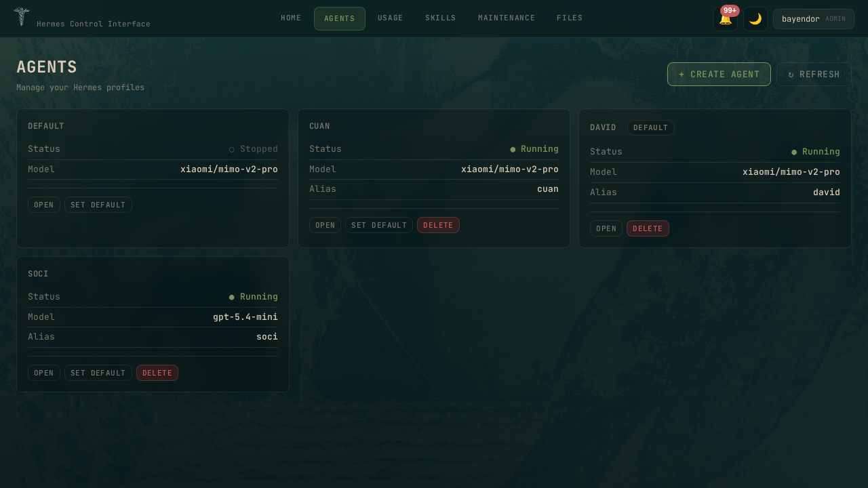Screen dimensions: 868x488
Task: Set the DEFAULT agent card as default
Action: (x=98, y=205)
